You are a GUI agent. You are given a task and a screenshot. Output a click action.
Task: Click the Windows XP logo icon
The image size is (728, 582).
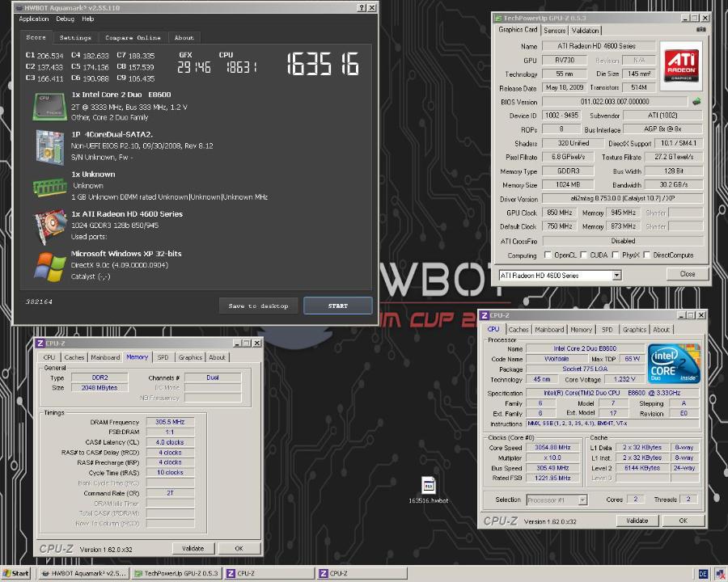(49, 267)
